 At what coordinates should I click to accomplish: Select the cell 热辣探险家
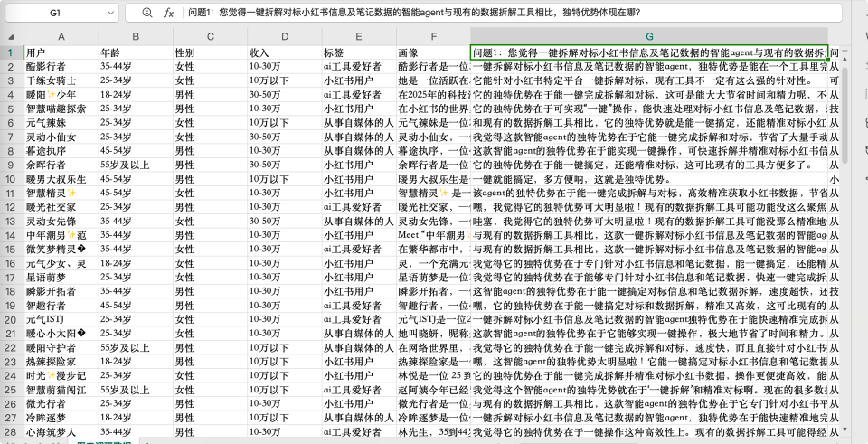click(61, 362)
